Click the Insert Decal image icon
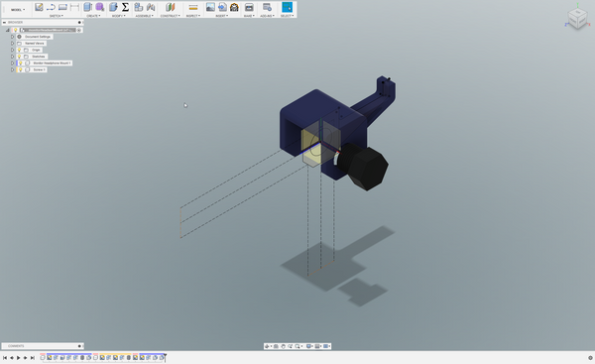595x364 pixels. click(x=210, y=7)
